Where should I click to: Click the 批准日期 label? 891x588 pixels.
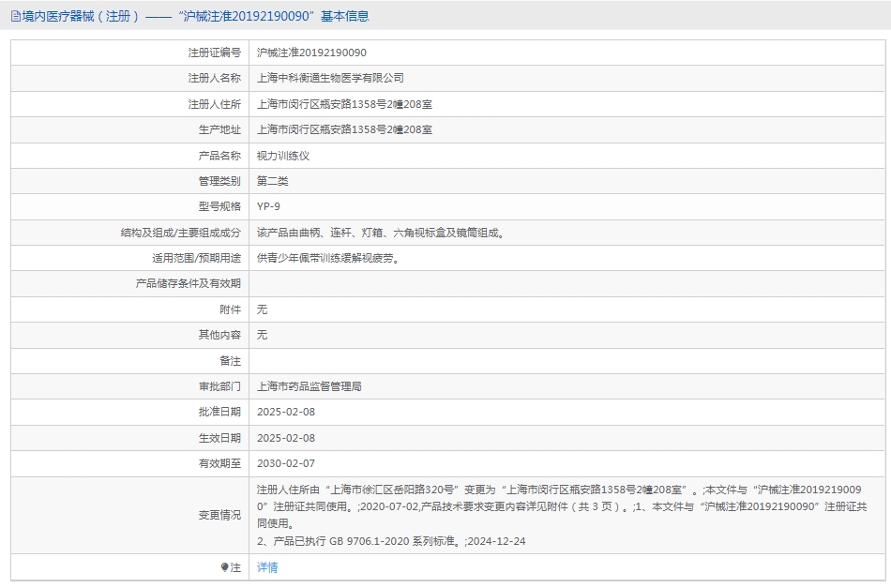click(x=219, y=413)
